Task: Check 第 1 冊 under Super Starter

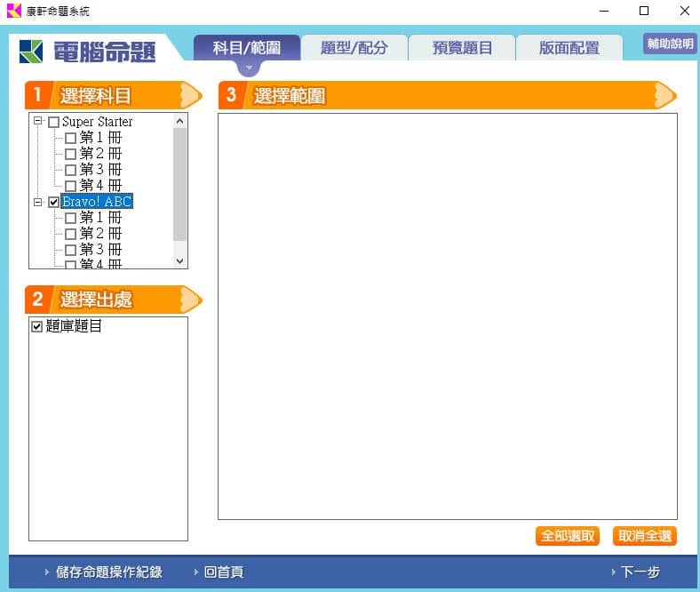Action: (70, 138)
